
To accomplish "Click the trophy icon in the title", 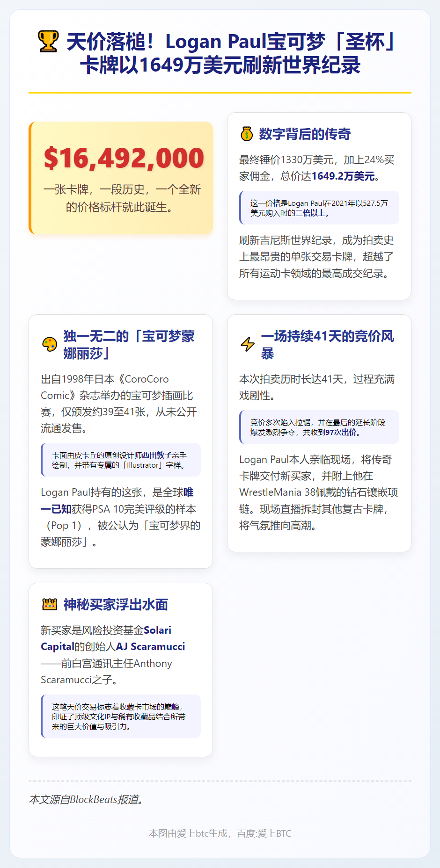I will point(48,42).
